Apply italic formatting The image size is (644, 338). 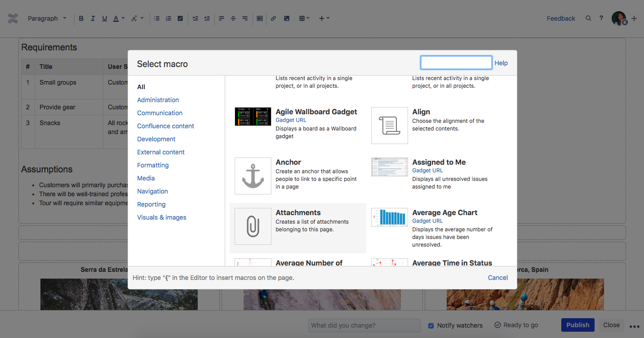click(93, 18)
